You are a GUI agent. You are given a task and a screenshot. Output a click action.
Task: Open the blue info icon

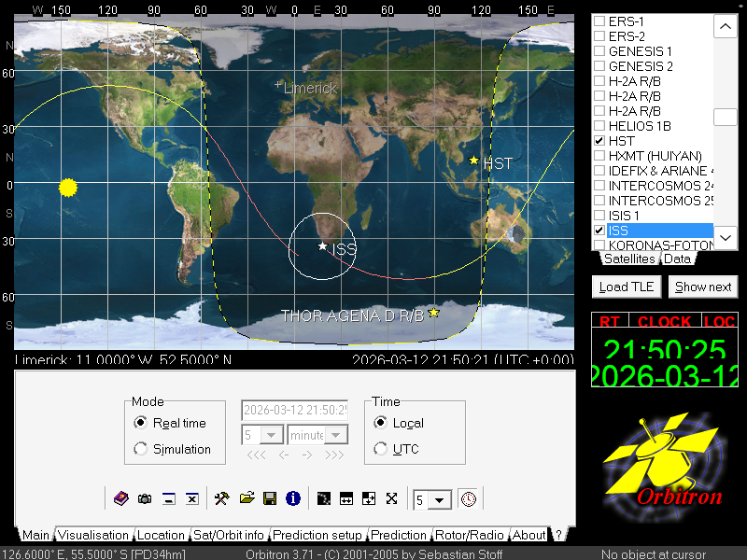(x=293, y=499)
